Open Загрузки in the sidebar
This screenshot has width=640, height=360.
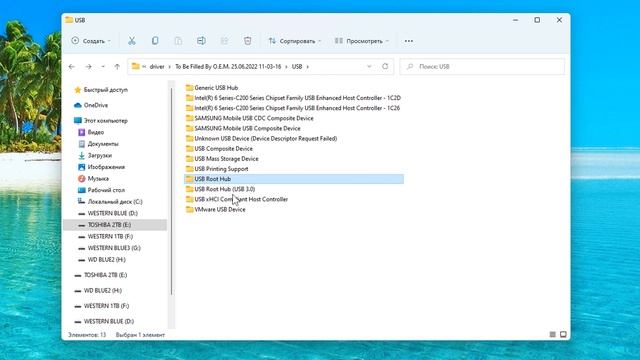pyautogui.click(x=100, y=156)
